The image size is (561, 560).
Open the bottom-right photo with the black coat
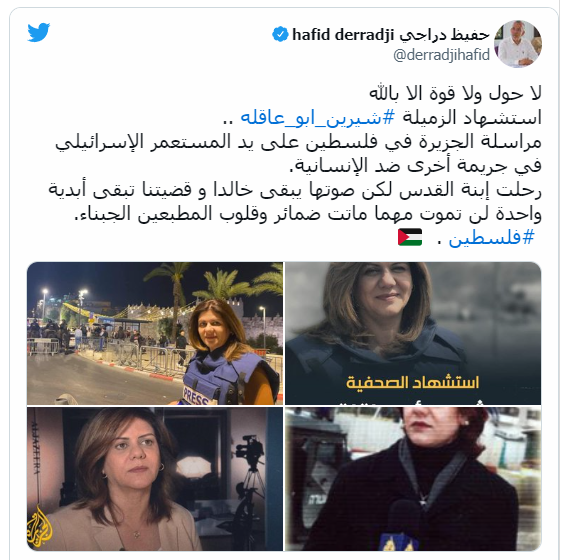413,479
